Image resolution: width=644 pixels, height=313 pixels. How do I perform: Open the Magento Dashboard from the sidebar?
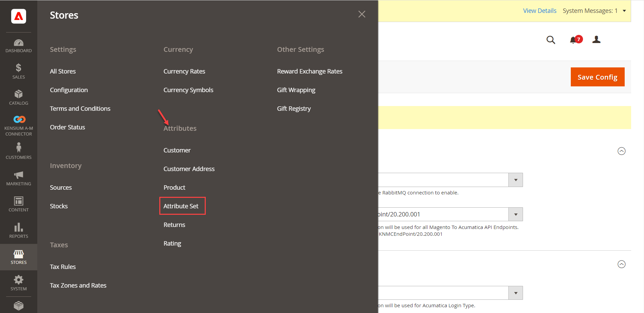19,46
